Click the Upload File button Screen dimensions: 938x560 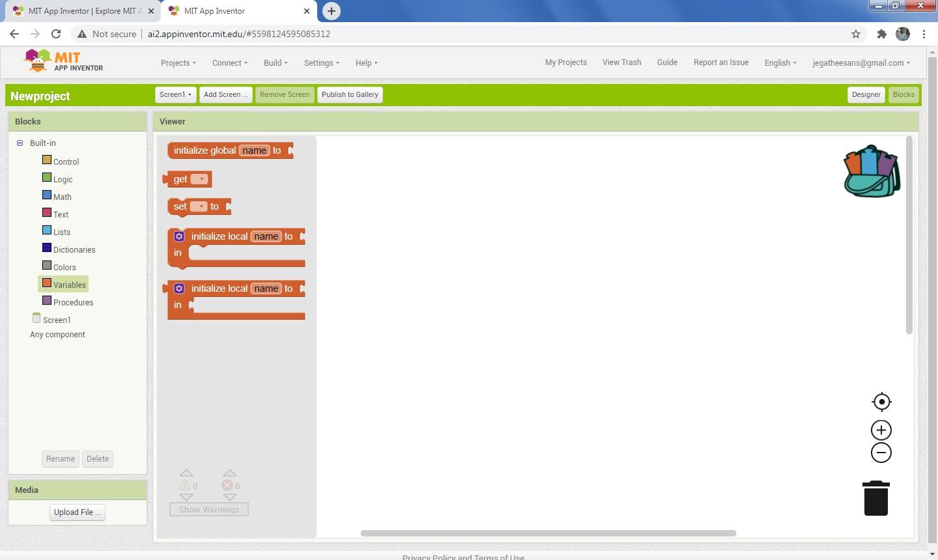(x=76, y=512)
